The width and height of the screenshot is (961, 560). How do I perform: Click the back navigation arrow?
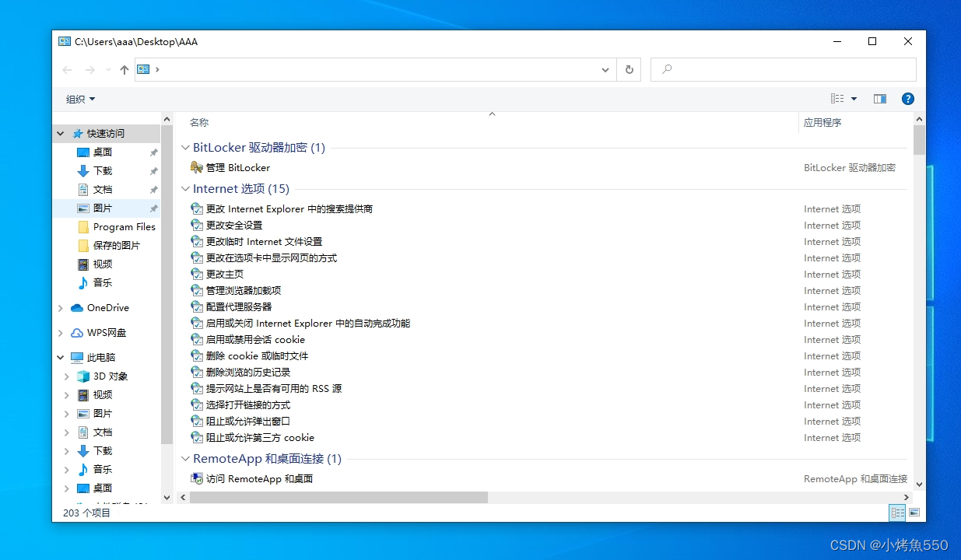coord(67,69)
